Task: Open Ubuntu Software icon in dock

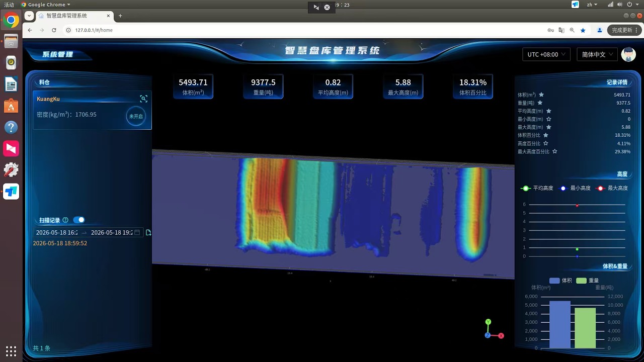Action: pyautogui.click(x=11, y=106)
